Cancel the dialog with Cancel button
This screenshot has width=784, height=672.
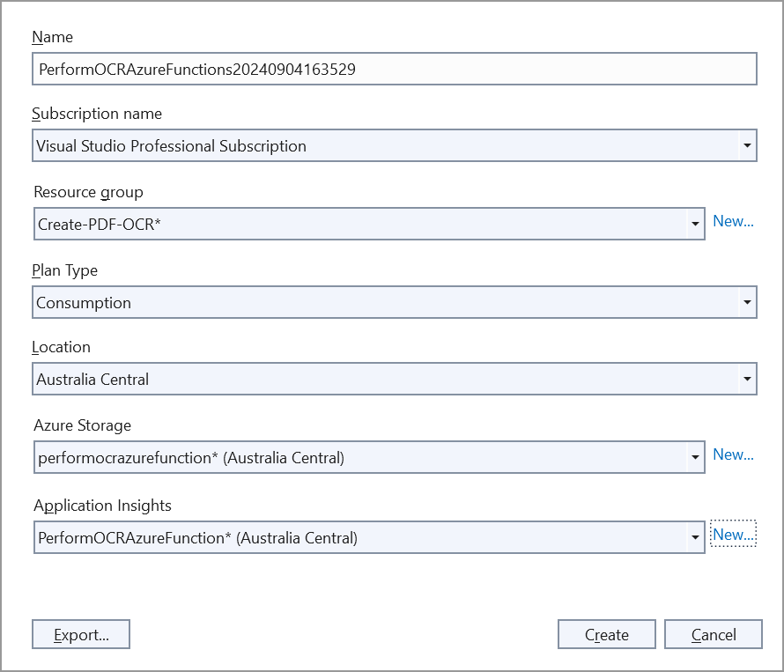[713, 635]
